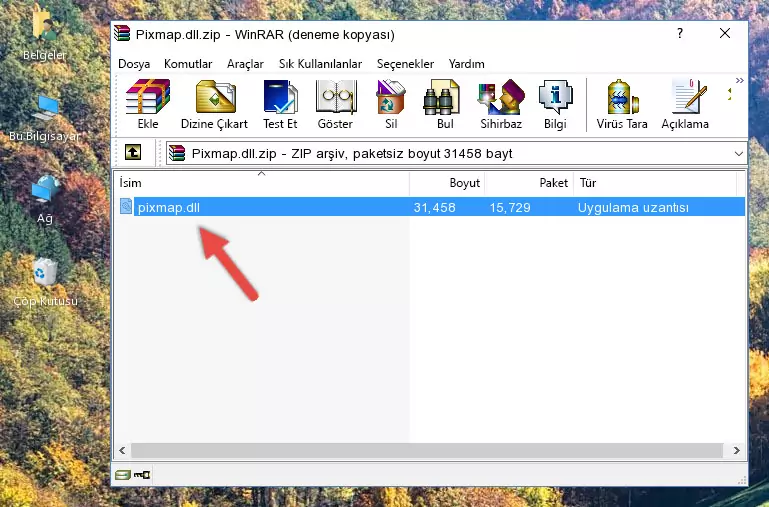Screen dimensions: 769x507
Task: Click the drive icon in status bar
Action: tap(123, 475)
